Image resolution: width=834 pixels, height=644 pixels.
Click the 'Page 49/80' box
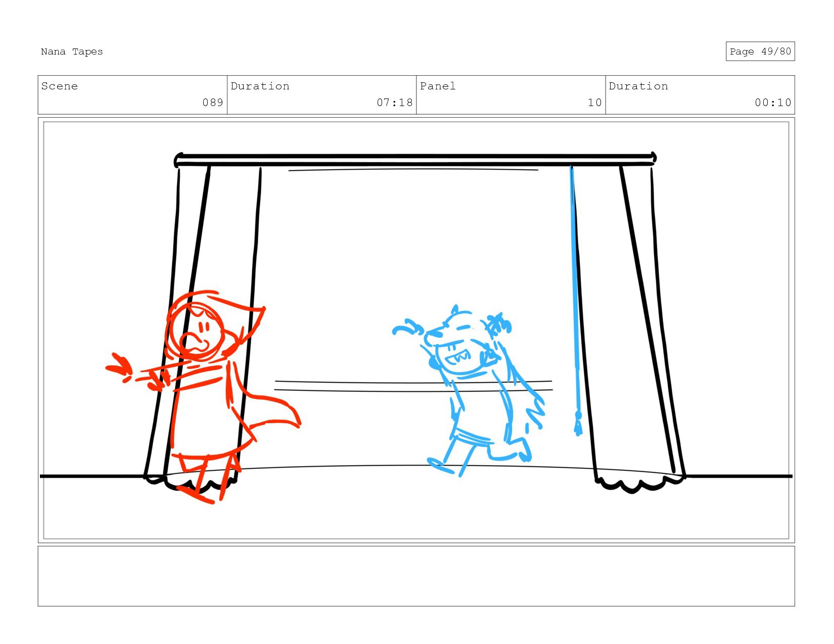[760, 51]
